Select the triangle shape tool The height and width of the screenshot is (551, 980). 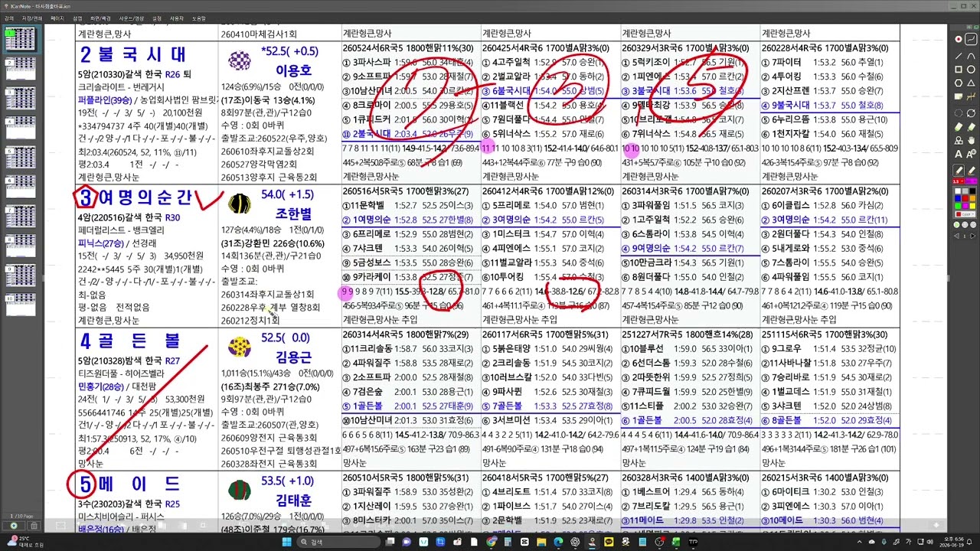point(971,83)
